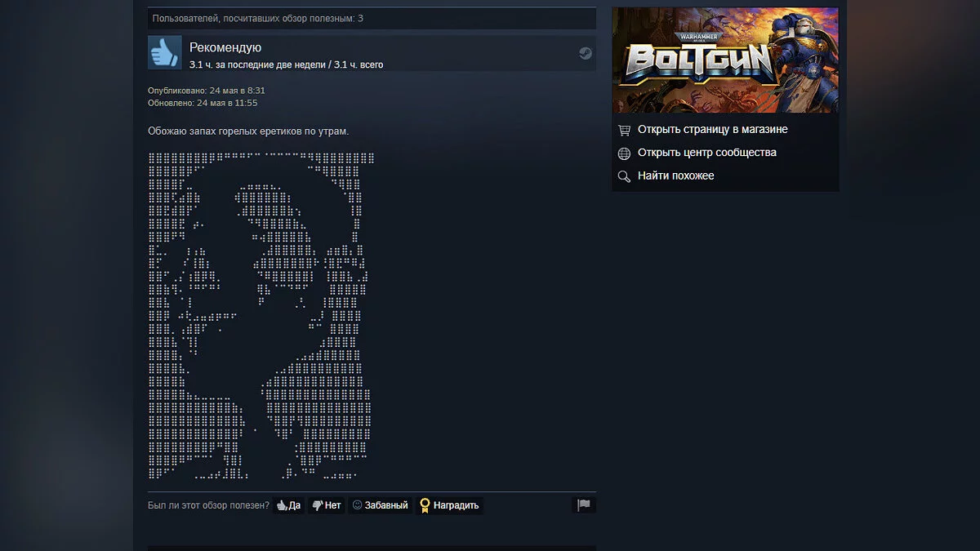Click the 'Опубликовано: 24 мая в 8:31' text
Viewport: 980px width, 551px height.
pos(207,91)
